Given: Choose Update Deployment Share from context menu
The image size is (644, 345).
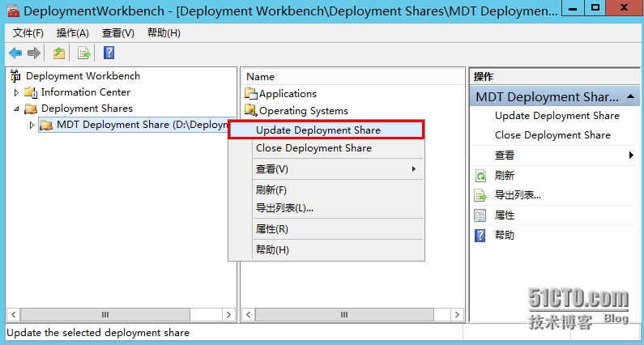Looking at the screenshot, I should coord(326,130).
